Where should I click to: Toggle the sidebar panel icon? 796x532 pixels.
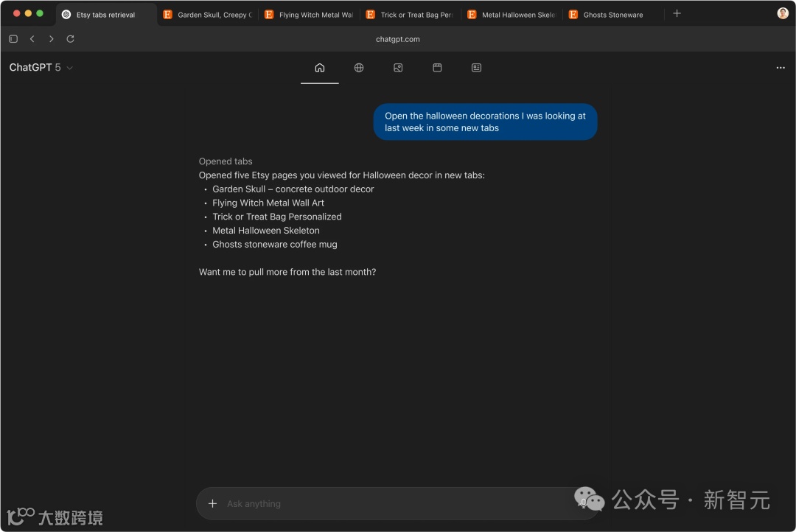click(x=13, y=38)
